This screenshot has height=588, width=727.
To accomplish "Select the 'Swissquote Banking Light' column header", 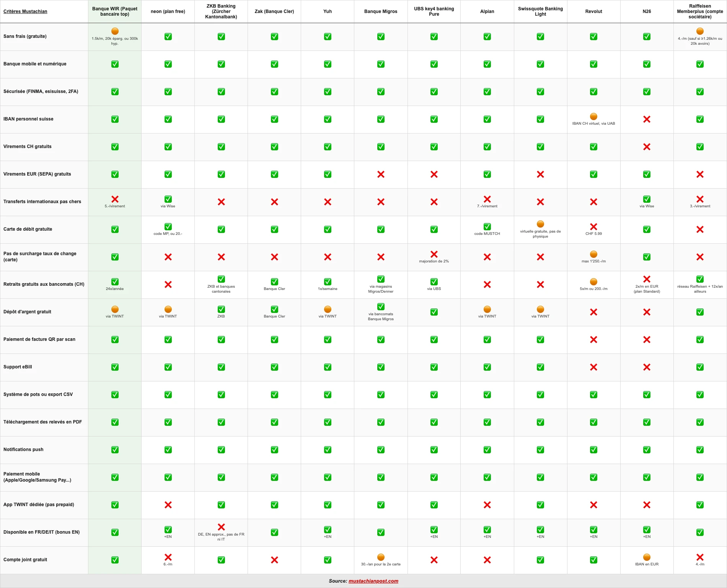I will click(540, 11).
